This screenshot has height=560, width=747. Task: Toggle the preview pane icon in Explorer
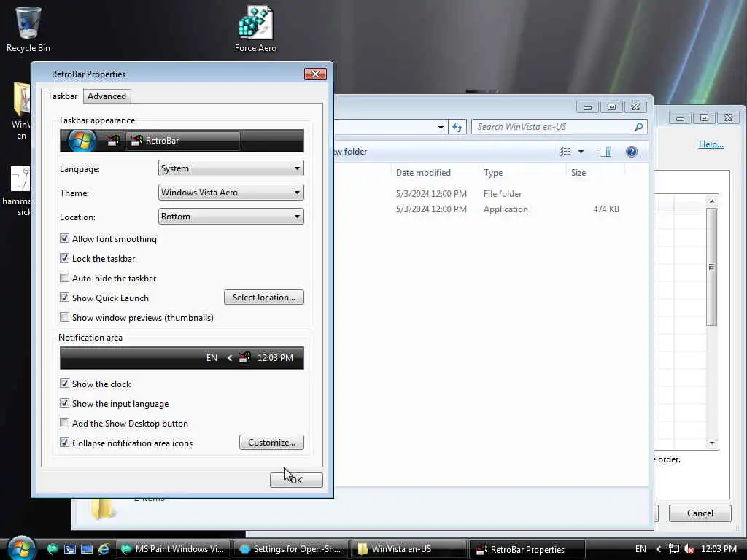click(605, 152)
